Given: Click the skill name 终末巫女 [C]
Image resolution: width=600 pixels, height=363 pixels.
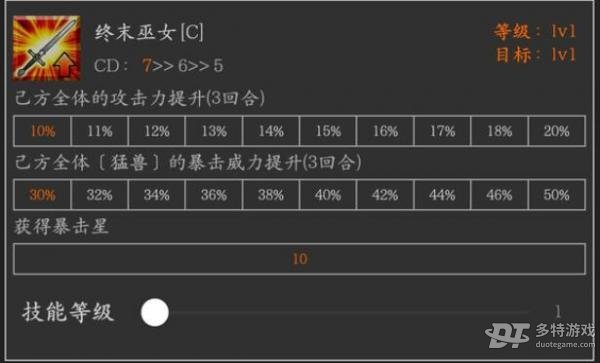Looking at the screenshot, I should (149, 33).
